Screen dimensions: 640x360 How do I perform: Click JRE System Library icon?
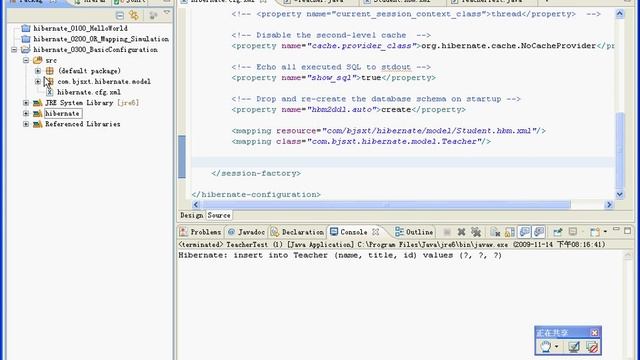coord(38,102)
